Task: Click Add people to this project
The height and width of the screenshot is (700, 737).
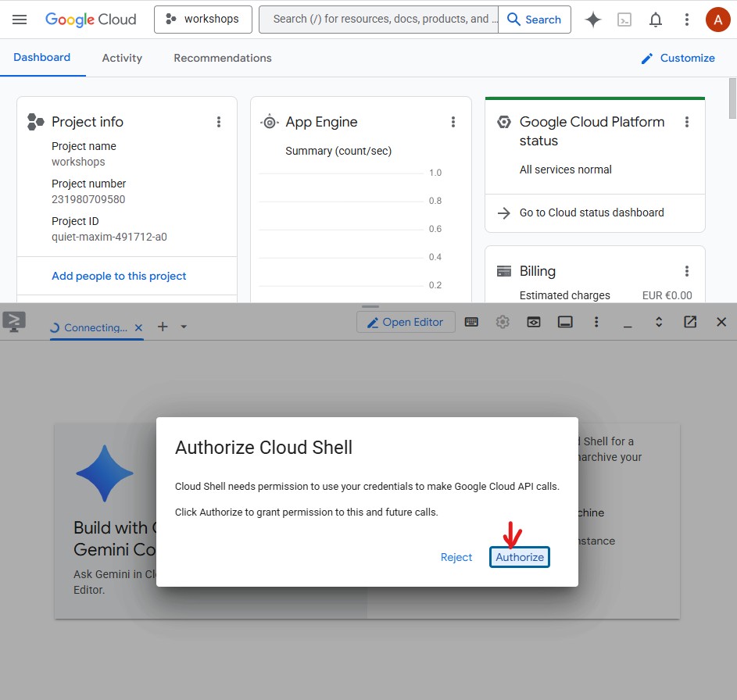Action: coord(119,276)
